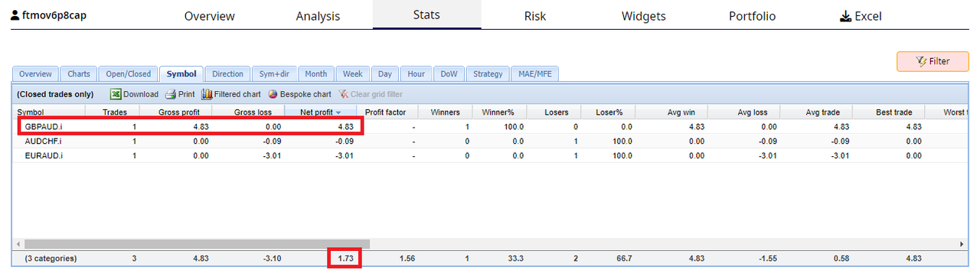
Task: Go to the Risk page
Action: coord(535,16)
